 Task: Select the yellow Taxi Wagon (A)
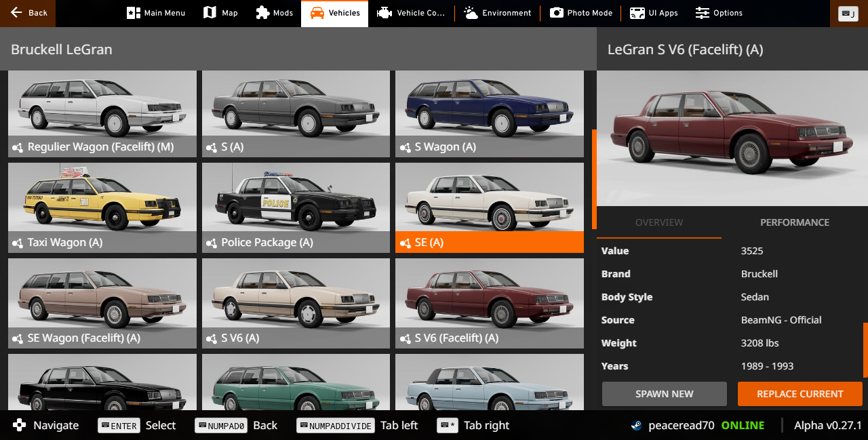coord(102,207)
